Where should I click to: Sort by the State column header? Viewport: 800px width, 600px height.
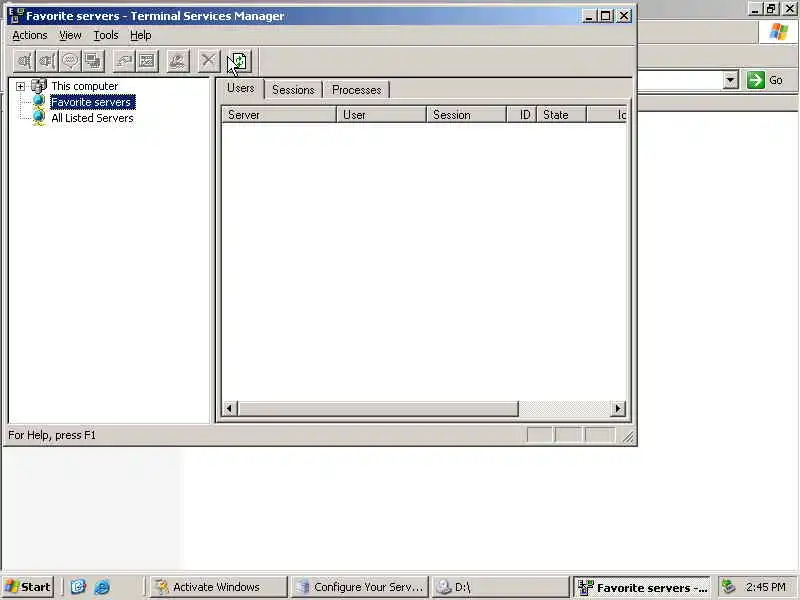pos(562,115)
